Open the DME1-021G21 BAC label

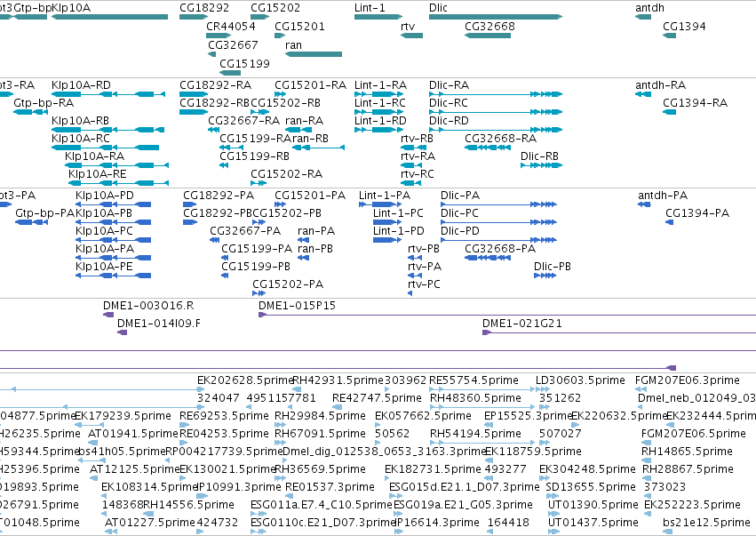click(x=522, y=324)
